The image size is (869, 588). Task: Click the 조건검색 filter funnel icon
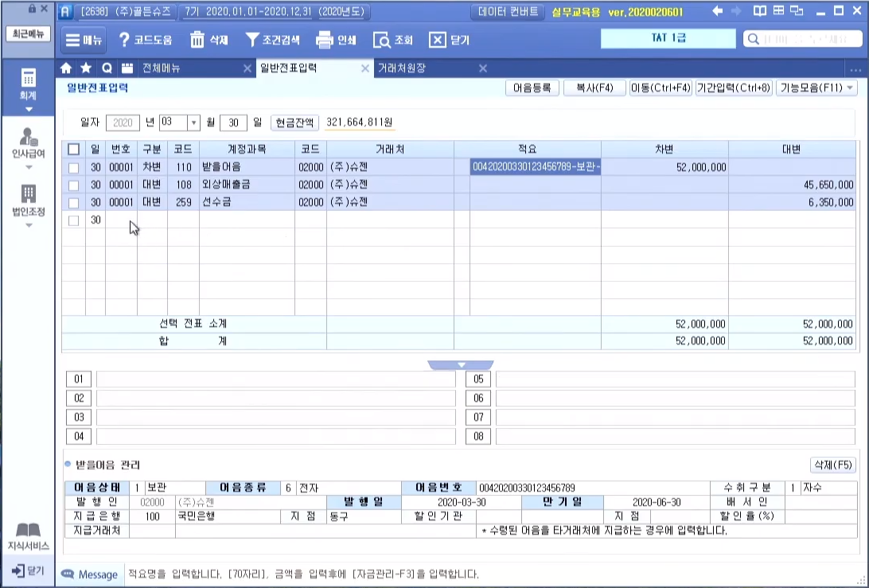click(x=252, y=40)
